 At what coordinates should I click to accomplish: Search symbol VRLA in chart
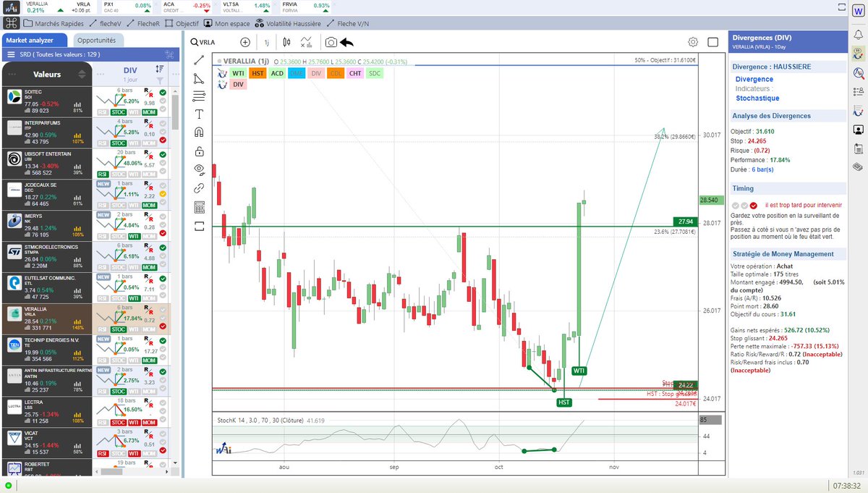point(203,43)
